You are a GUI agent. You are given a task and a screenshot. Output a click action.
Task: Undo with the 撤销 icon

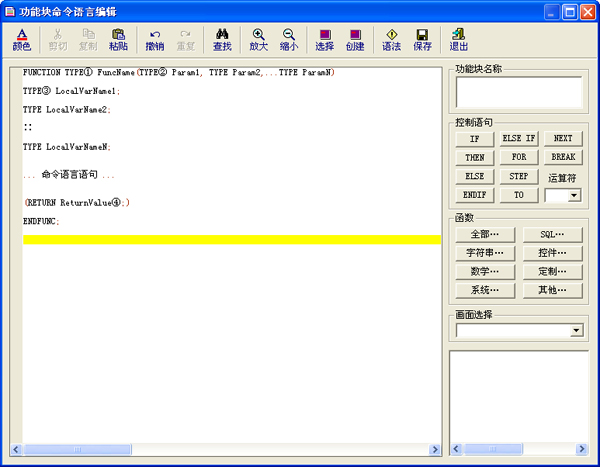coord(155,40)
